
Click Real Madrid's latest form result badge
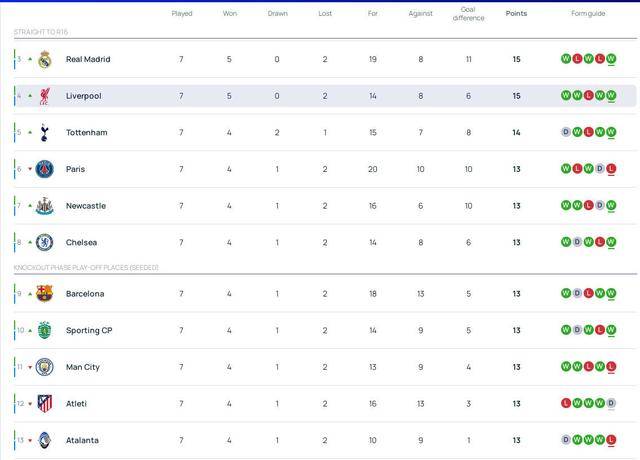(611, 59)
